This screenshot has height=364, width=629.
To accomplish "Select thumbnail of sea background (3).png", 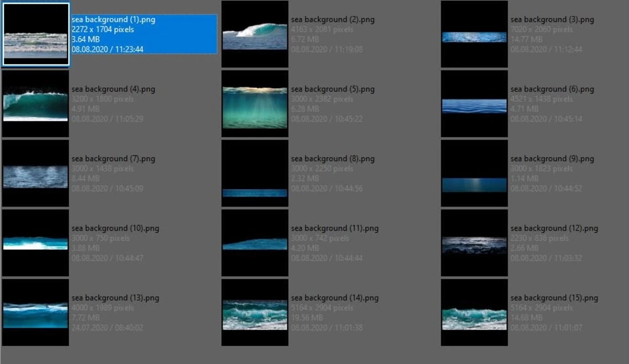I will (x=474, y=34).
